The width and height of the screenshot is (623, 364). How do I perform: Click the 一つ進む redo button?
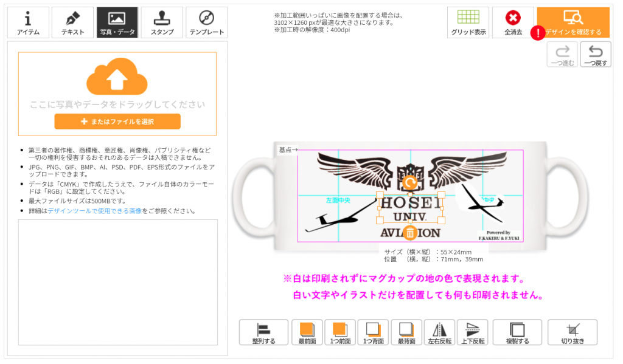(562, 54)
